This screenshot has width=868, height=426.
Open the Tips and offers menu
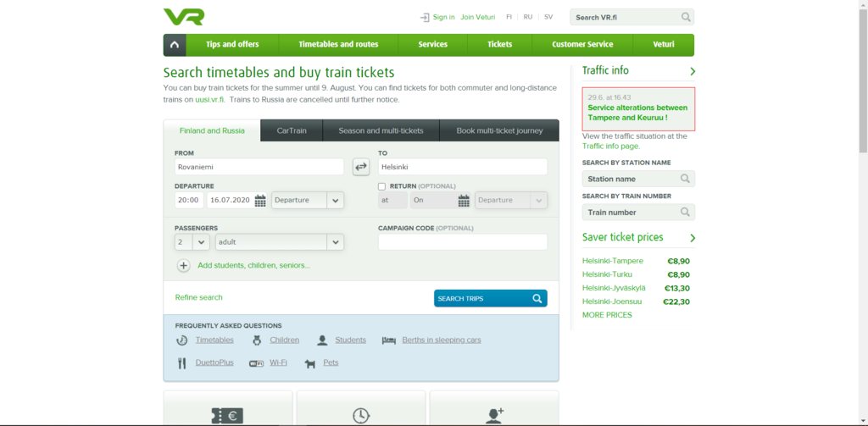232,45
